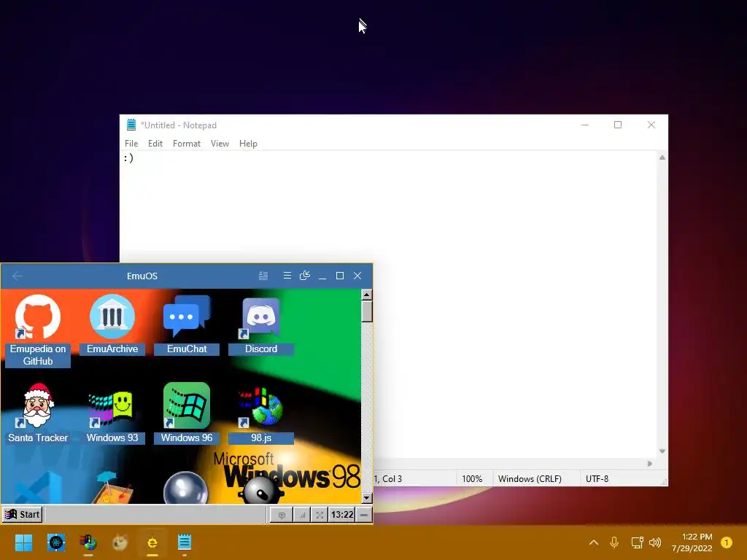This screenshot has width=747, height=560.
Task: Open the Emupedia on GitHub shortcut
Action: point(38,330)
